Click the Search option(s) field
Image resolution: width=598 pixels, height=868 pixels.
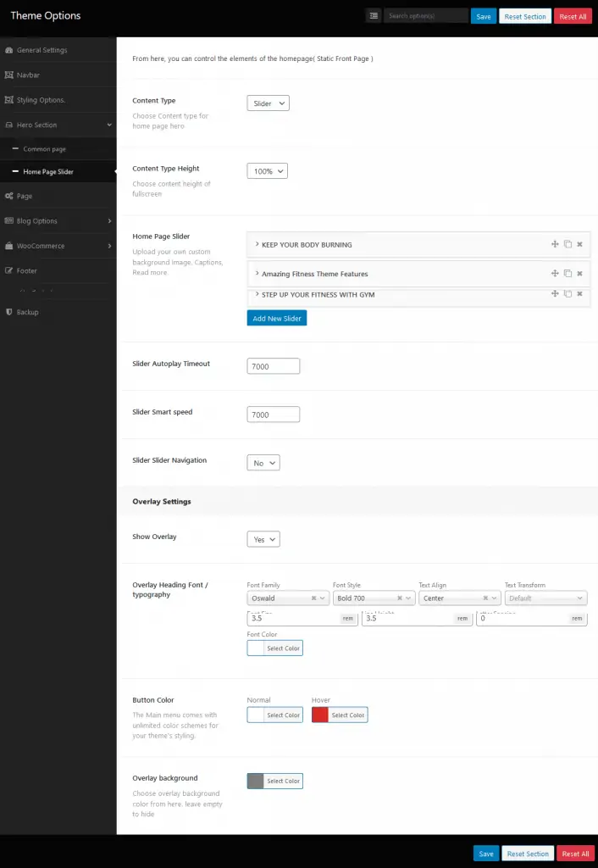[426, 16]
